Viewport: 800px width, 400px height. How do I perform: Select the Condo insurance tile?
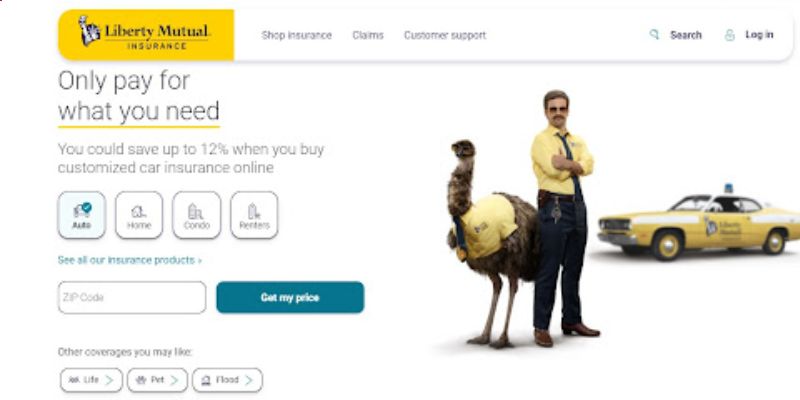tap(196, 215)
